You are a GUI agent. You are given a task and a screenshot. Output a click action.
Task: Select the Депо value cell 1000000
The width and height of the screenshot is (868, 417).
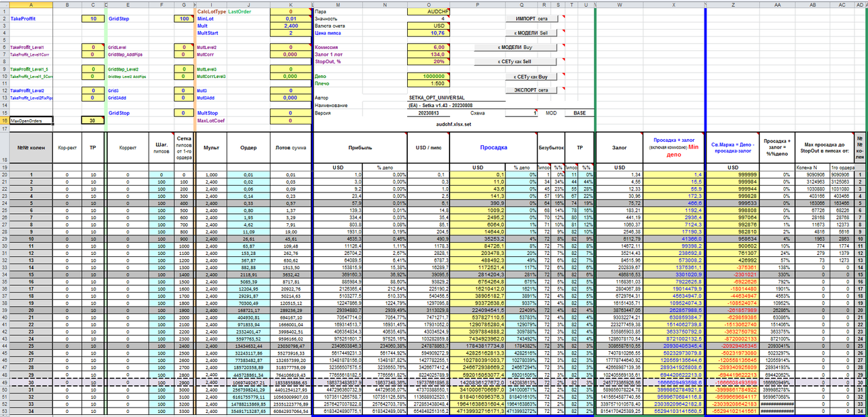coord(427,77)
